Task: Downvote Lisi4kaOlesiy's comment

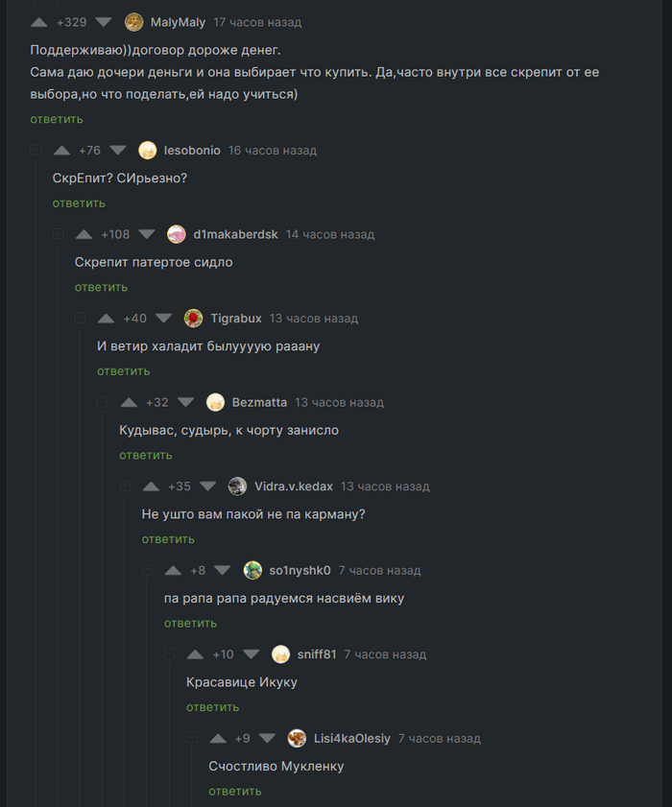Action: [268, 738]
